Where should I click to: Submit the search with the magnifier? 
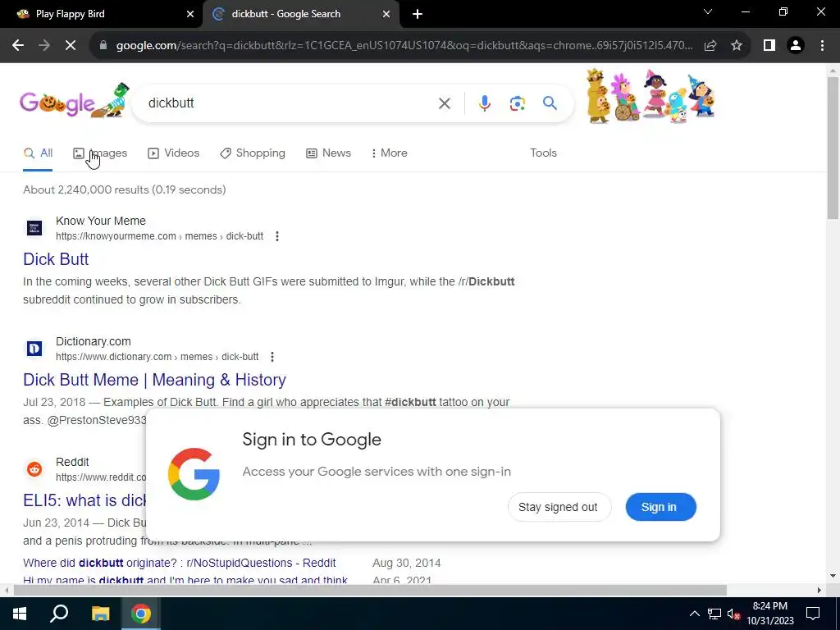pos(550,103)
